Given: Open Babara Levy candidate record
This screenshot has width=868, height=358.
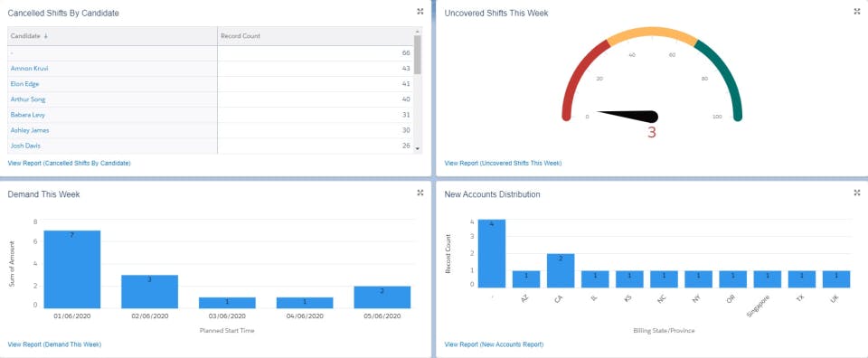Looking at the screenshot, I should 28,115.
